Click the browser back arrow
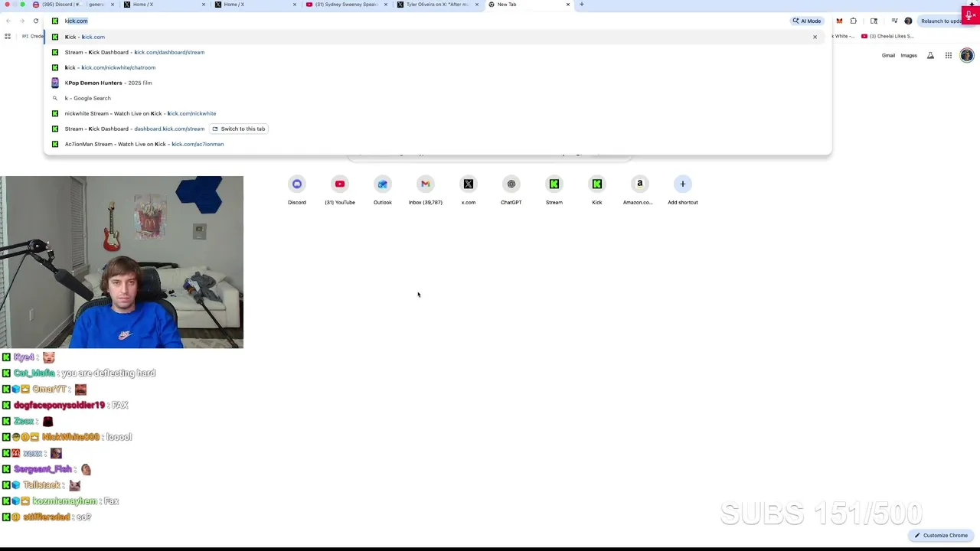The image size is (980, 551). coord(8,21)
